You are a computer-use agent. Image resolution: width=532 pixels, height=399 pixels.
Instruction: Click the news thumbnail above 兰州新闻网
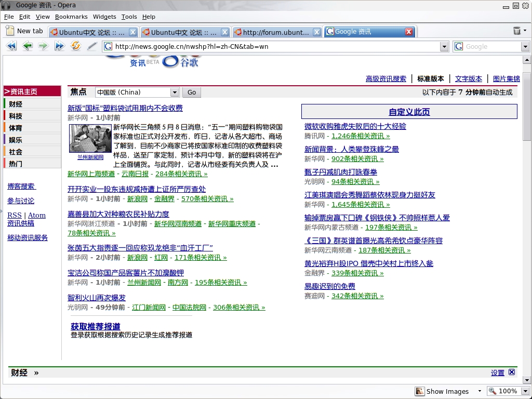tap(90, 138)
